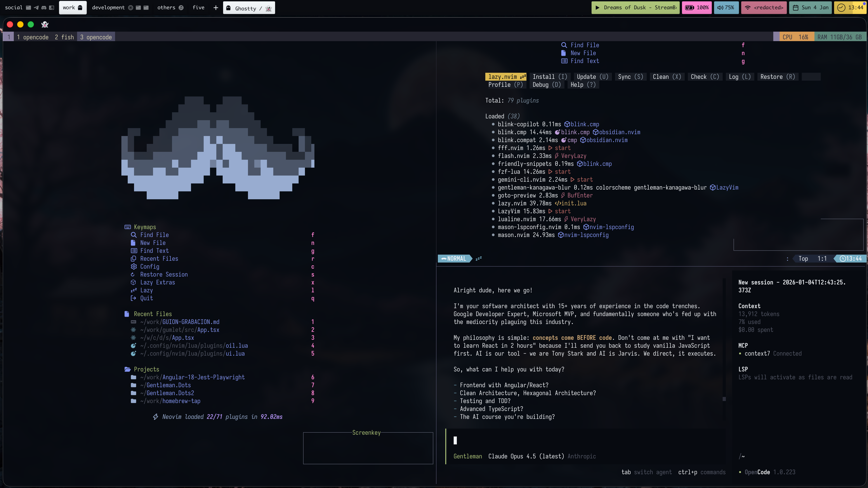Click the context7 Connected MCP entry
The height and width of the screenshot is (488, 868).
[770, 354]
